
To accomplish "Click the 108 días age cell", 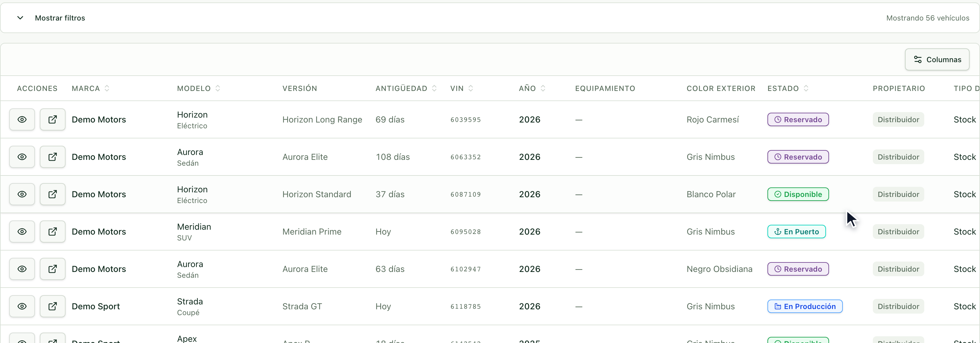I will (x=393, y=157).
